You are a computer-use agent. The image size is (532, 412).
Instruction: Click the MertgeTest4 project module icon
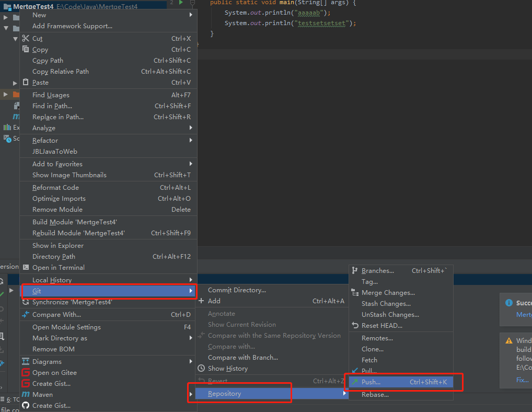(7, 7)
